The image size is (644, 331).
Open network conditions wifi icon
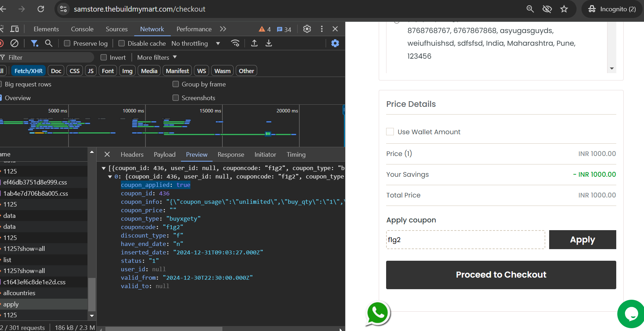235,43
